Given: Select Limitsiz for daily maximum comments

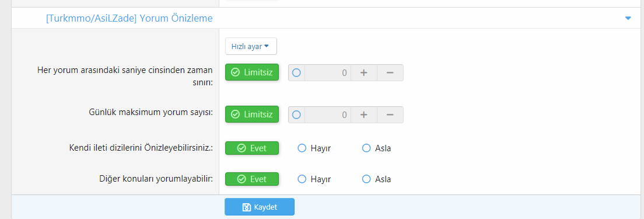Looking at the screenshot, I should (x=252, y=114).
